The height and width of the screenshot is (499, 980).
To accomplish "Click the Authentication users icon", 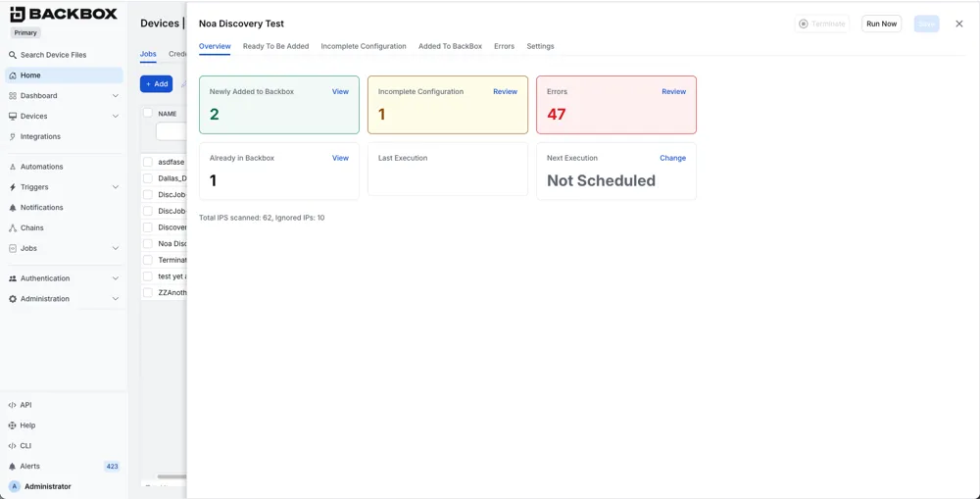I will click(x=13, y=278).
